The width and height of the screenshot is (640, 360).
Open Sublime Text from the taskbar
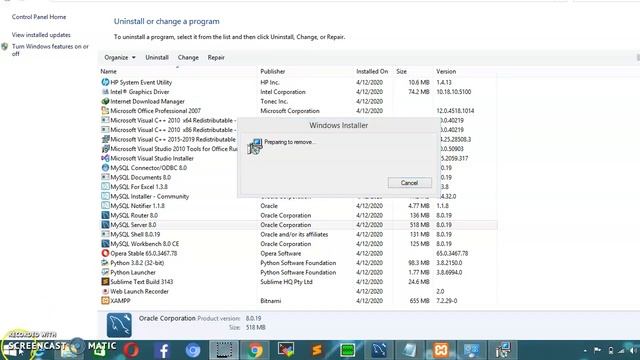point(317,350)
